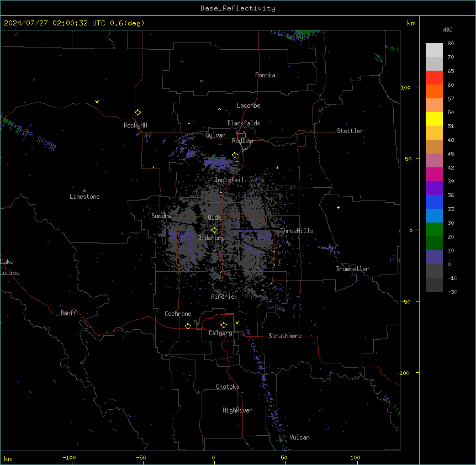Click the Ponoka city label
This screenshot has height=465, width=476.
tap(265, 75)
